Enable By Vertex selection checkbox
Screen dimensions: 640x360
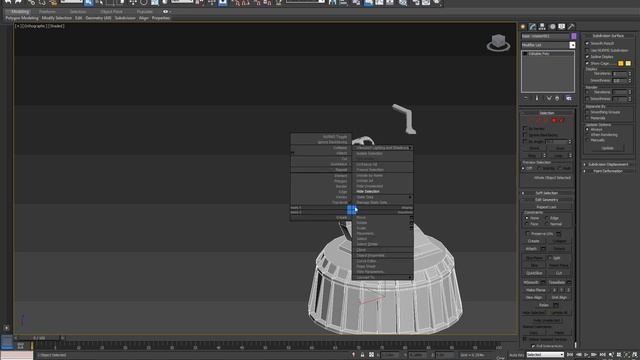pyautogui.click(x=525, y=128)
